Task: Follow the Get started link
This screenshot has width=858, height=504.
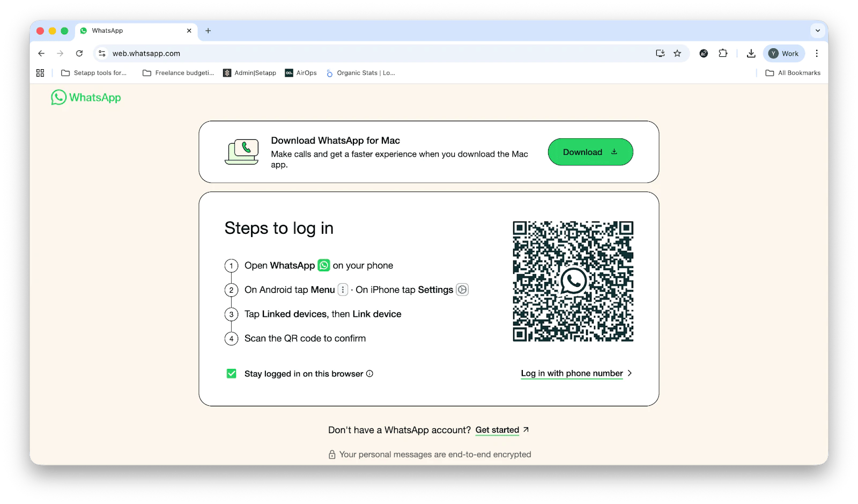Action: tap(497, 430)
